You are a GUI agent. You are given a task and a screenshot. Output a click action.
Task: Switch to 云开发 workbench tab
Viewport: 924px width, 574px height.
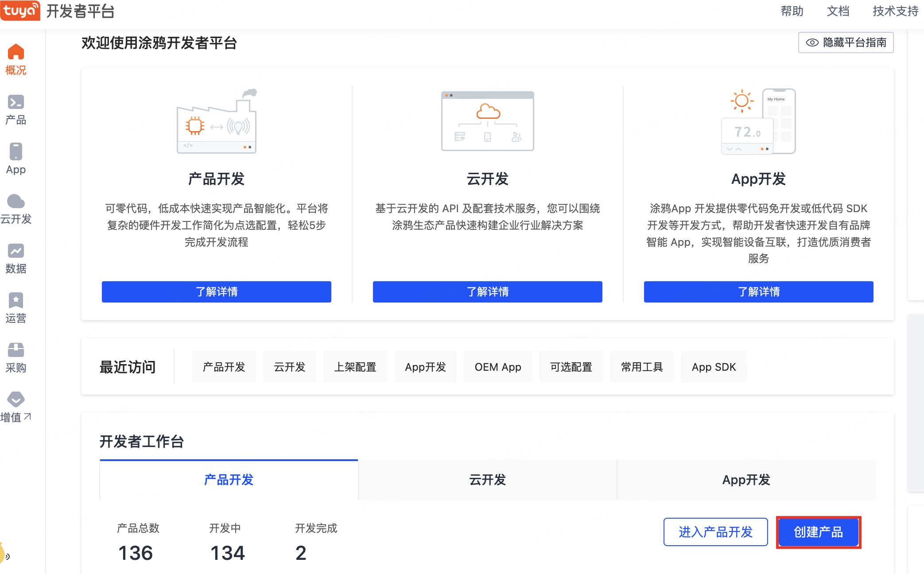[488, 480]
